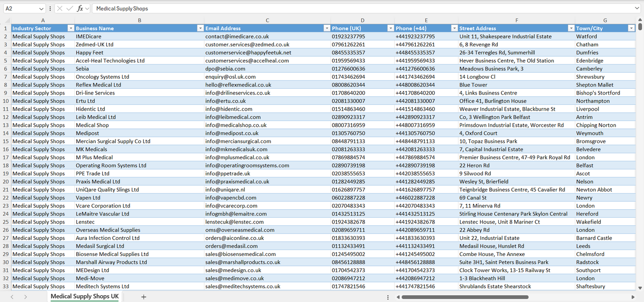Select the Zedmed-UK Ltd cell
Viewport: 644px width, 302px height.
139,45
